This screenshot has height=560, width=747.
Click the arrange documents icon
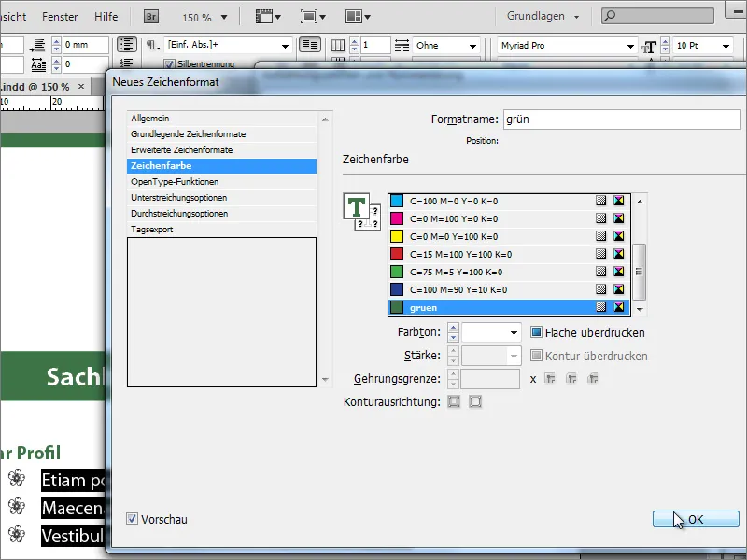click(x=355, y=16)
